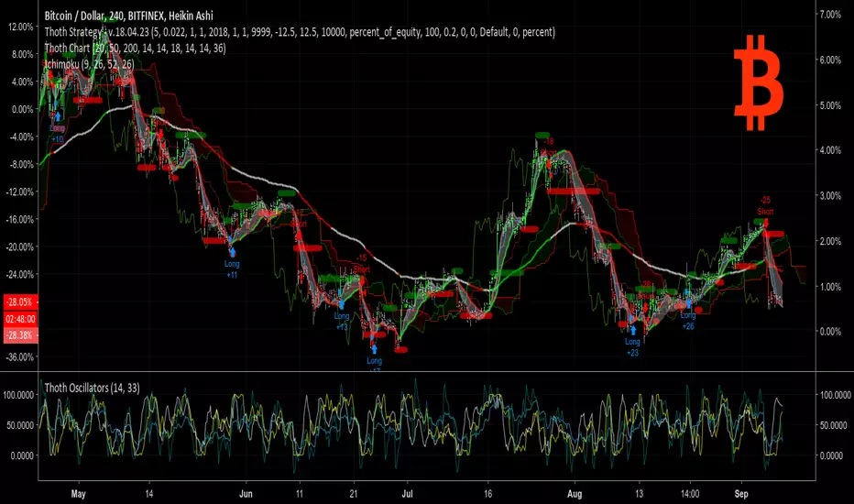Click the -20.00% label on price scale
The image size is (854, 504).
click(x=20, y=247)
